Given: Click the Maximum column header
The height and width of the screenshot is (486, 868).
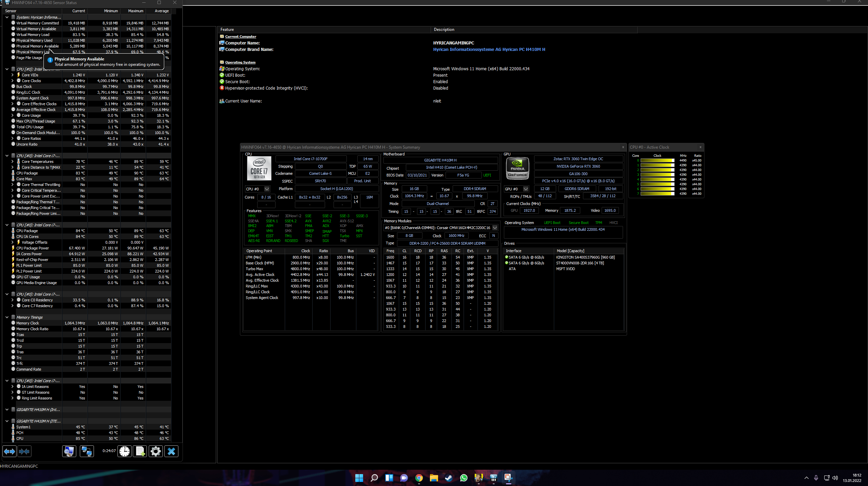Looking at the screenshot, I should pyautogui.click(x=135, y=11).
